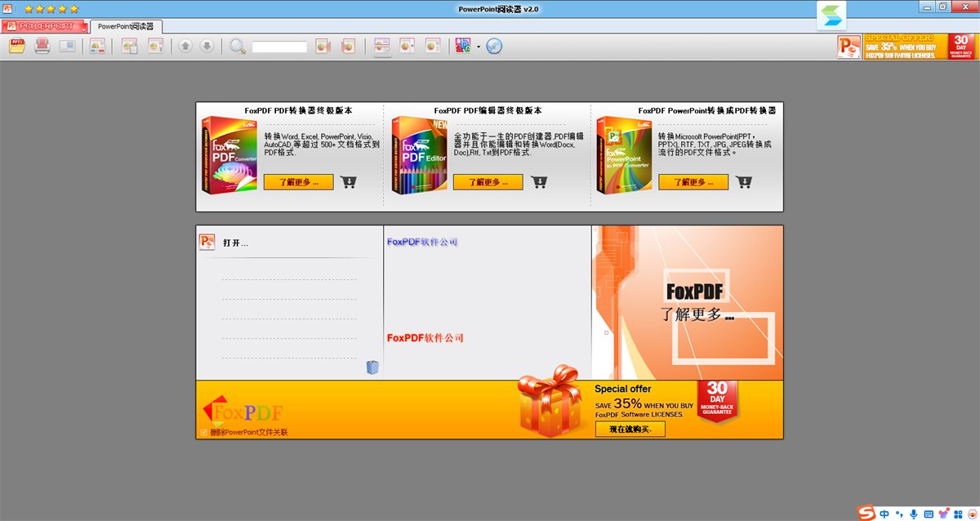
Task: Click the five gold stars in the title bar
Action: [51, 8]
